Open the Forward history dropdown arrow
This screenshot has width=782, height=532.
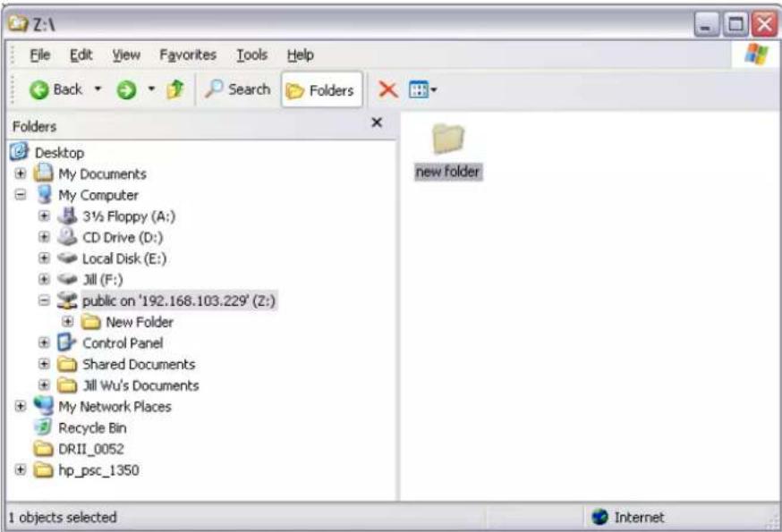tap(151, 89)
